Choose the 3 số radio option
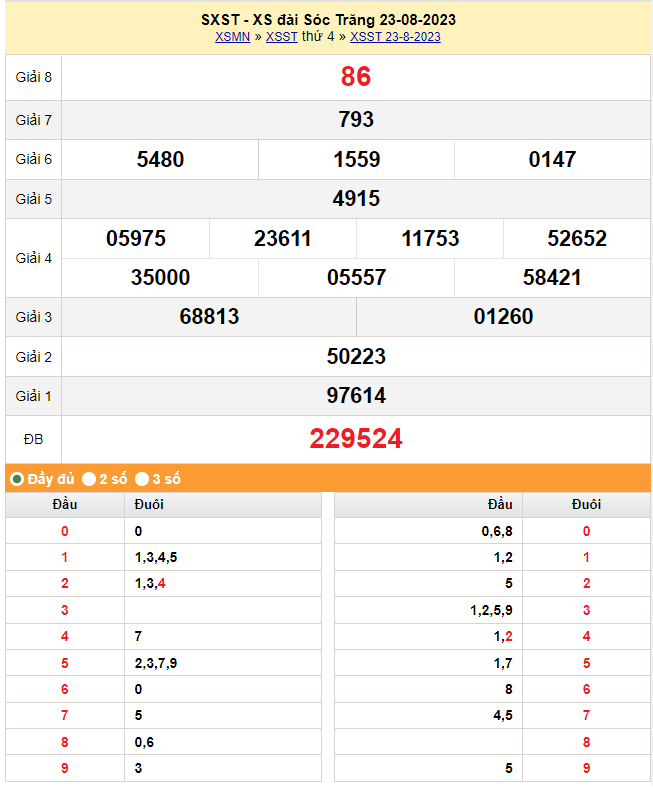Image resolution: width=653 pixels, height=788 pixels. click(142, 479)
